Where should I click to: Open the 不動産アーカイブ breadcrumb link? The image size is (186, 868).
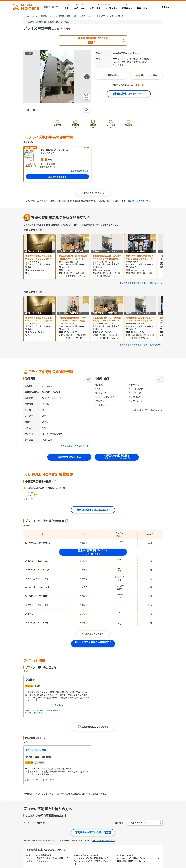tap(48, 16)
